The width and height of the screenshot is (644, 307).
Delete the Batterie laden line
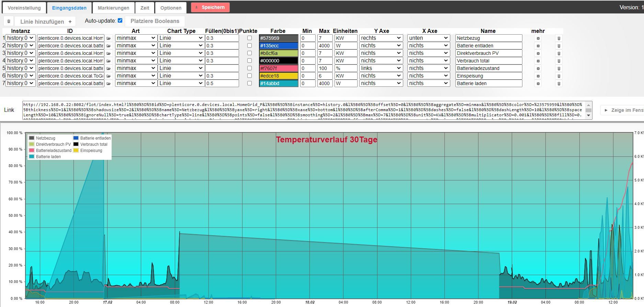(559, 84)
